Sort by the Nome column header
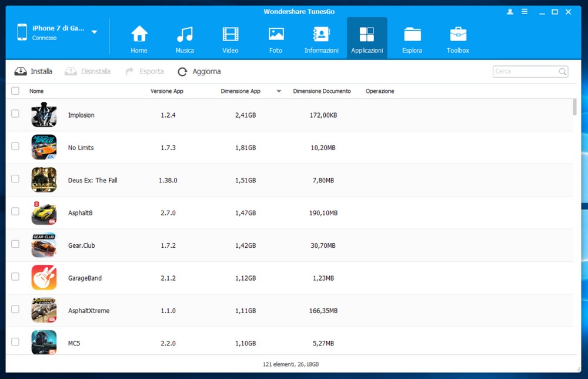 (x=36, y=91)
